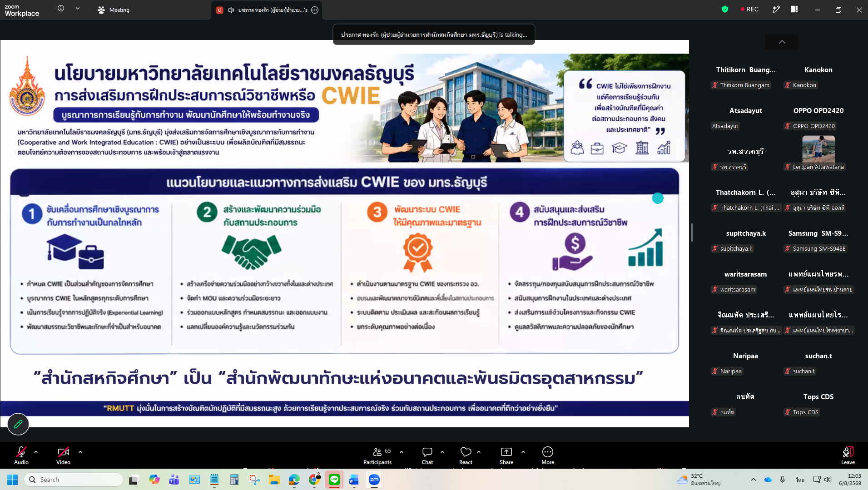
Task: Toggle the speaker icon on the shared screen tab
Action: pos(231,10)
